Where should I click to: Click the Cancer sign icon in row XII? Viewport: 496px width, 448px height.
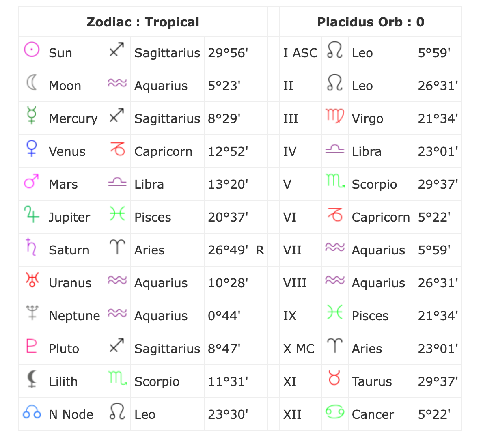pyautogui.click(x=335, y=412)
